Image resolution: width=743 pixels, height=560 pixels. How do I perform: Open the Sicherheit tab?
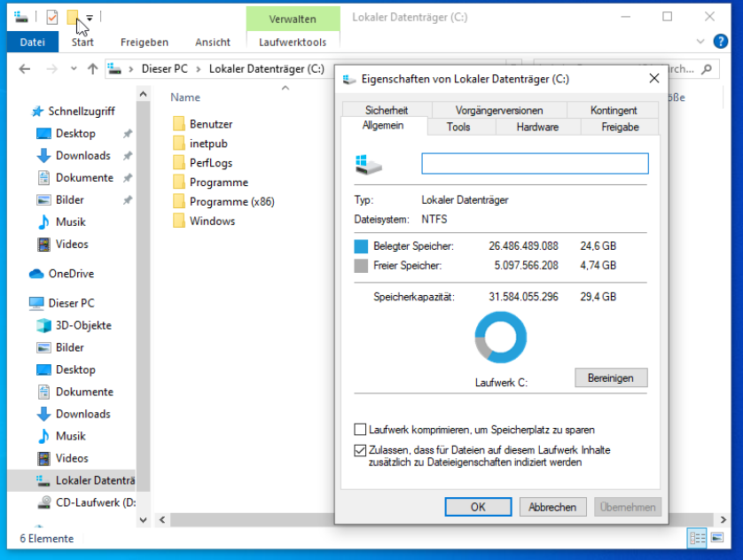386,110
